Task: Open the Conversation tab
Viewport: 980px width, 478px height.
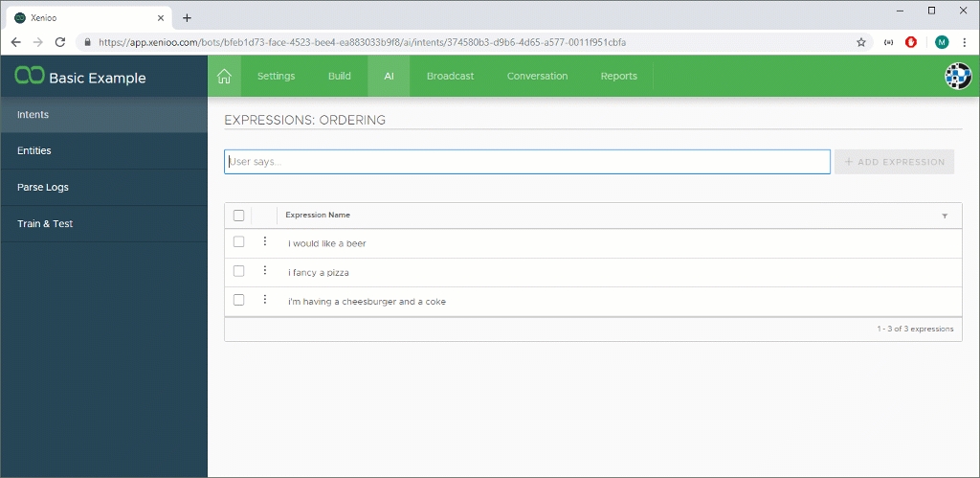Action: coord(537,77)
